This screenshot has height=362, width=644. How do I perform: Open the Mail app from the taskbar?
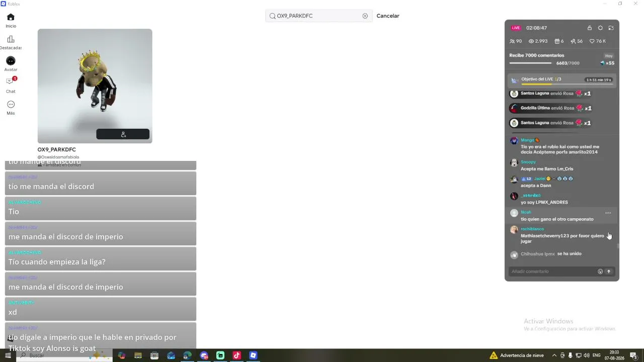[x=171, y=355]
